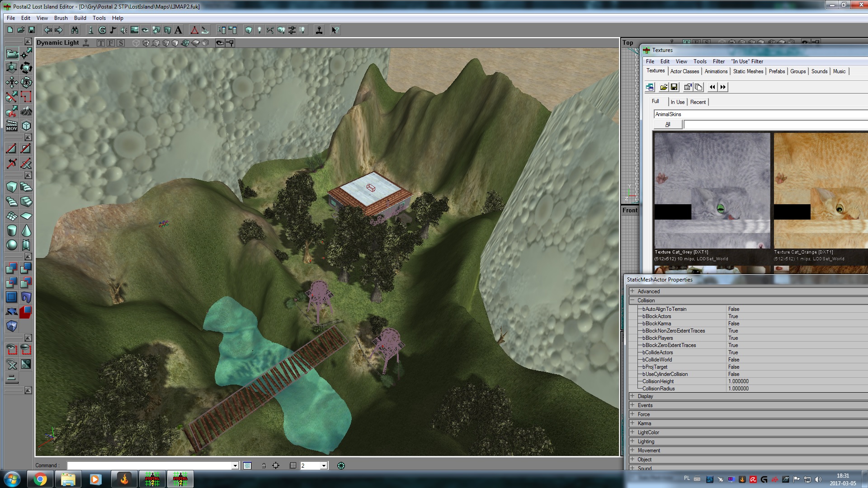Image resolution: width=868 pixels, height=488 pixels.
Task: Select the Vertex Editing tool
Action: (x=26, y=54)
